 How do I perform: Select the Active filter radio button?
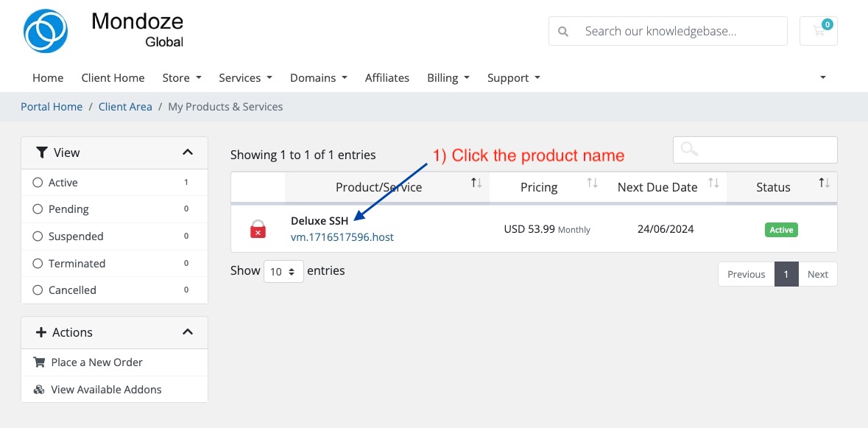click(x=38, y=182)
